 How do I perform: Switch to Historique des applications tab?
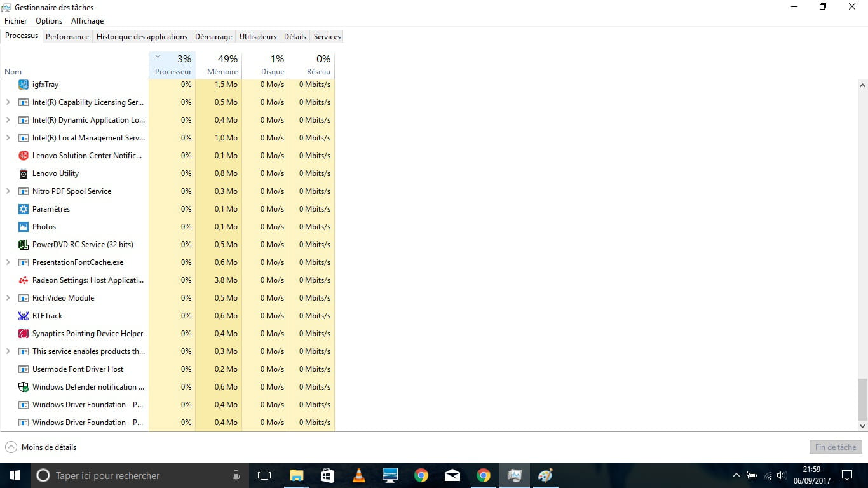pyautogui.click(x=142, y=37)
